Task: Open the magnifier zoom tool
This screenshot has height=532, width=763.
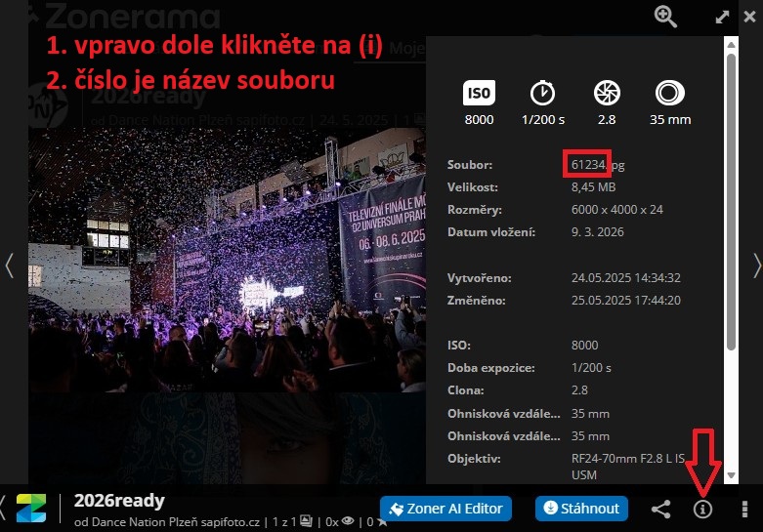Action: [665, 17]
